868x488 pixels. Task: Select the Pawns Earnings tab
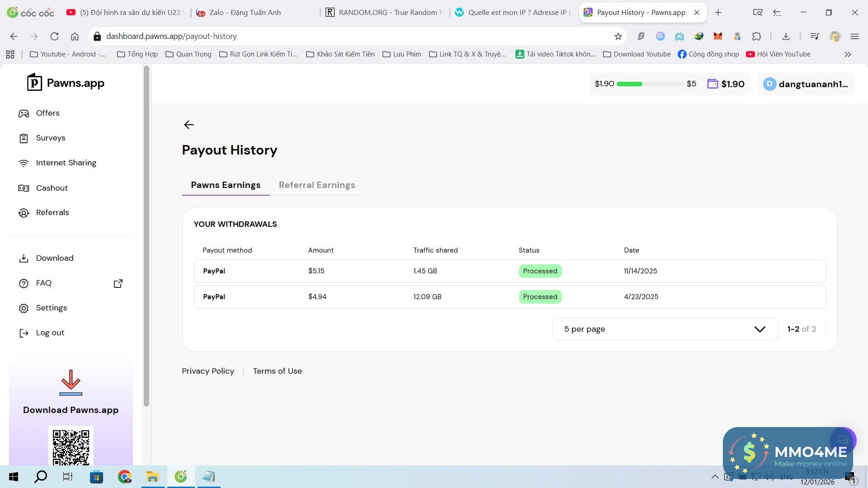[x=226, y=185]
